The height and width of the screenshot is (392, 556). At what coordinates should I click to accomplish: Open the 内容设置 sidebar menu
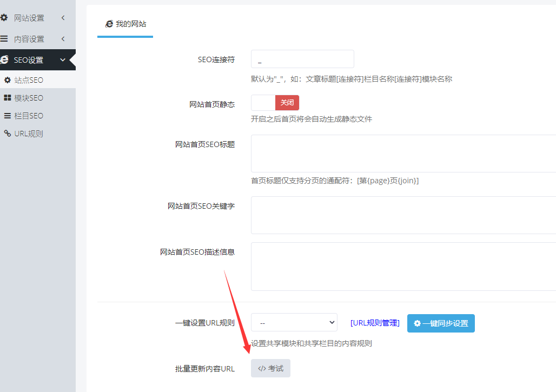[37, 38]
